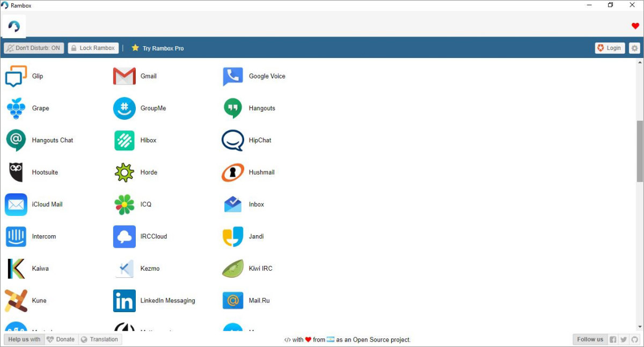The image size is (644, 347).
Task: Click the vertical scrollbar thumb
Action: 640,151
